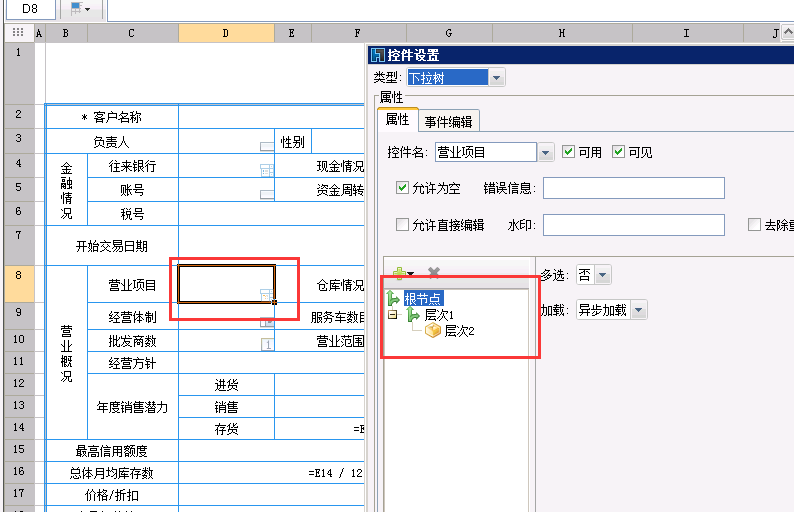The height and width of the screenshot is (512, 794).
Task: Click the D8 cell name box
Action: coord(30,9)
